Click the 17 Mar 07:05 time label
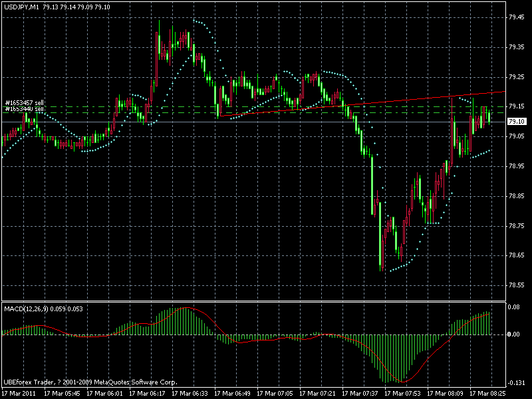 275,394
